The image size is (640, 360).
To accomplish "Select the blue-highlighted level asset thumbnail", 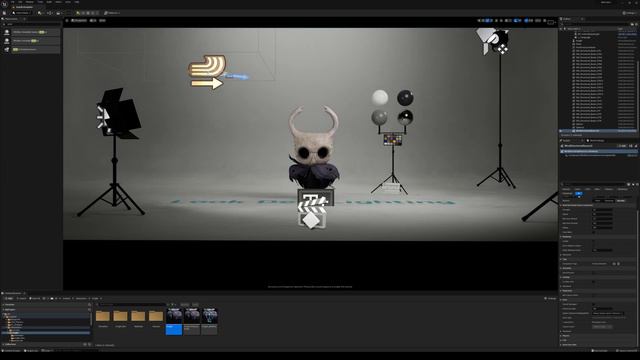I will point(174,322).
